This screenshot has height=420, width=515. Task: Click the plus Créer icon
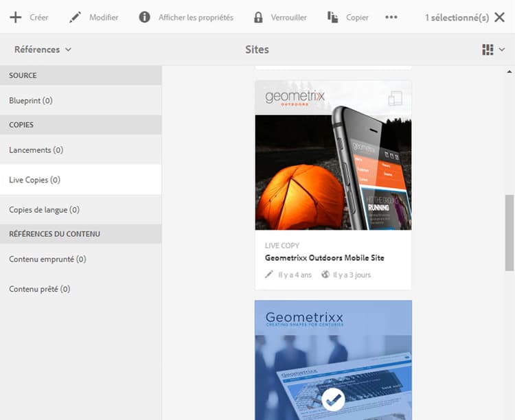(x=15, y=17)
